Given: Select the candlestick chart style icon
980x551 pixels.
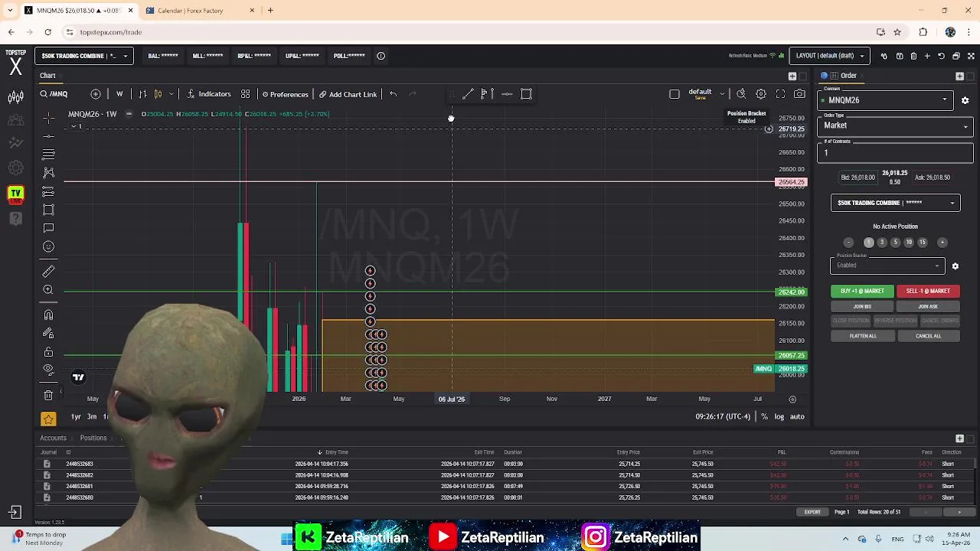Looking at the screenshot, I should point(158,94).
